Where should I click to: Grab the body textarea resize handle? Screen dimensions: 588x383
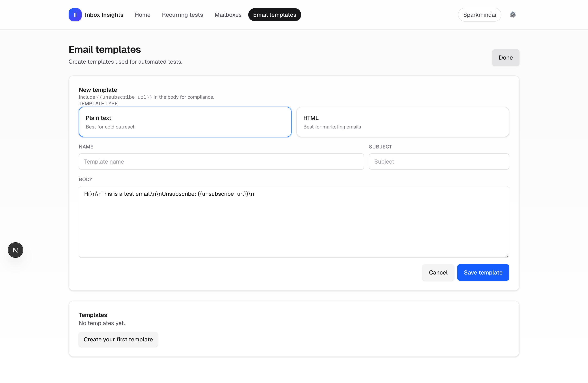tap(507, 255)
